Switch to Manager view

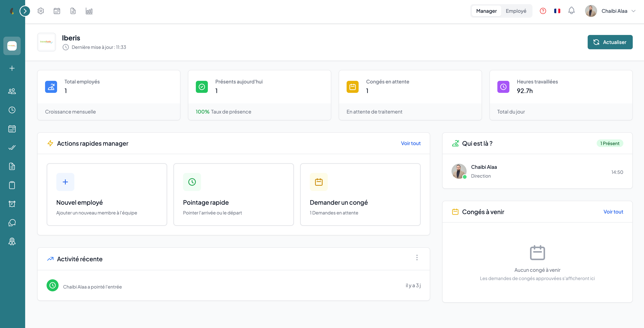click(486, 11)
